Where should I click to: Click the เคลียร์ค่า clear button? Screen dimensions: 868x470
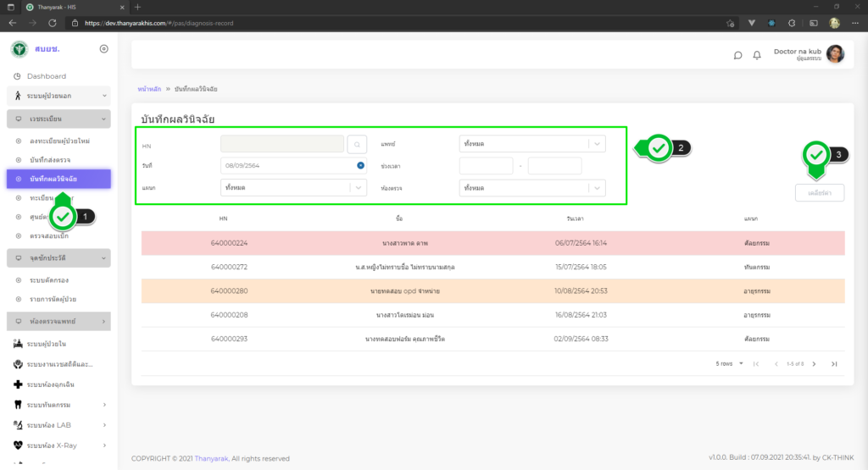[819, 192]
